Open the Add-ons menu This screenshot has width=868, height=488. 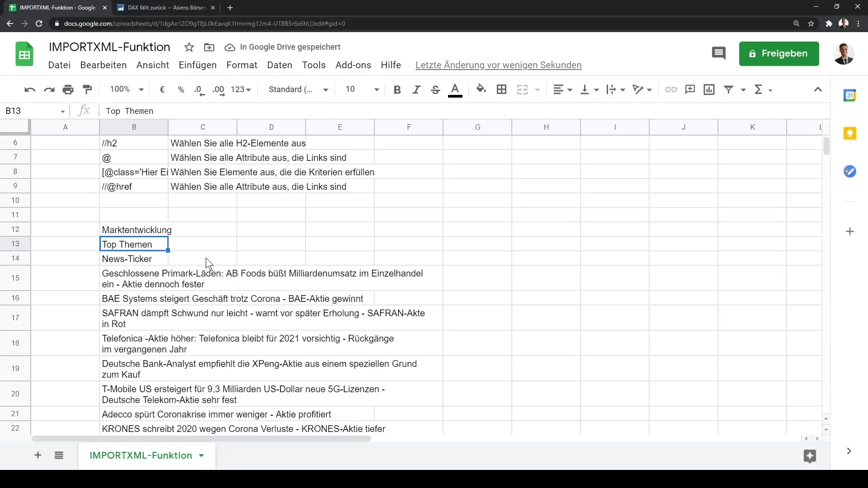(353, 65)
